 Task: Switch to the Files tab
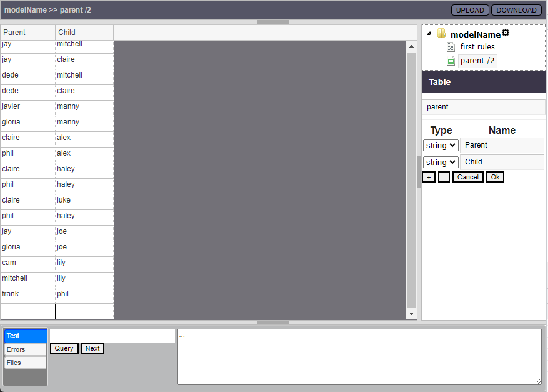[x=26, y=363]
